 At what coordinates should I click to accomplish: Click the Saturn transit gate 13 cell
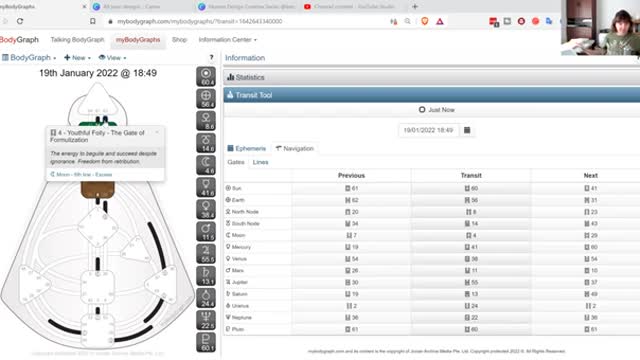(x=471, y=294)
